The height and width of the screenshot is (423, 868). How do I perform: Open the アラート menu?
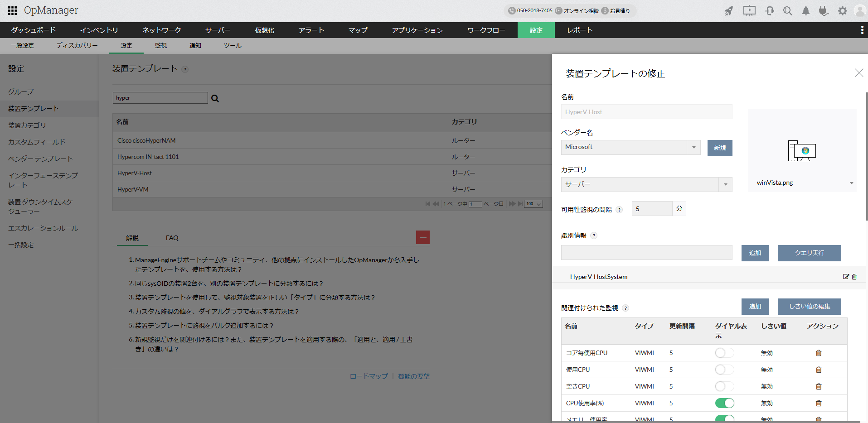coord(311,30)
